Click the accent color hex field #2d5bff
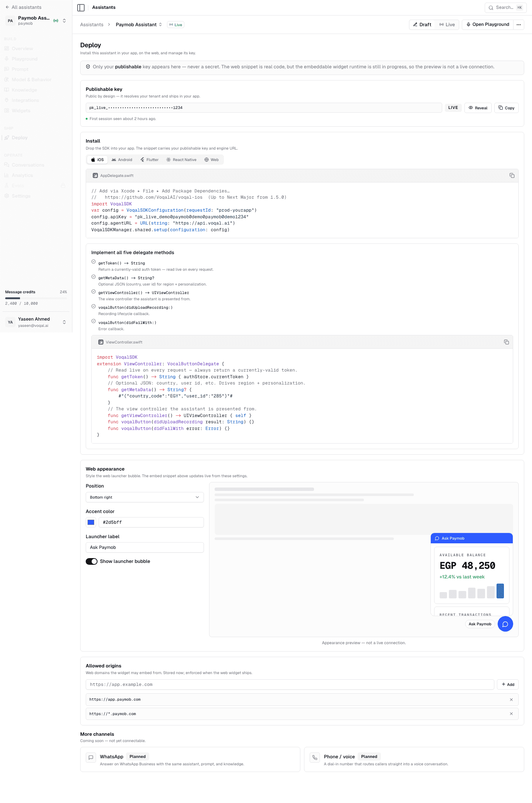532x803 pixels. 151,522
